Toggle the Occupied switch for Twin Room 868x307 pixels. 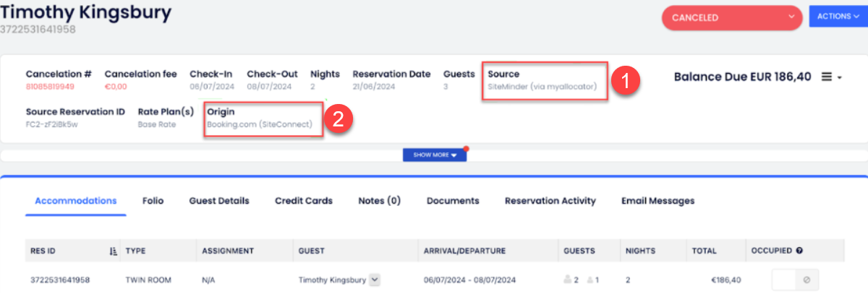tap(784, 280)
